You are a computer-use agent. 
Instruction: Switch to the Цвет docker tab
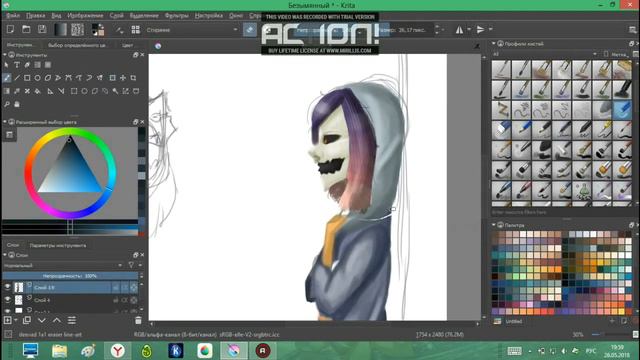(x=128, y=45)
